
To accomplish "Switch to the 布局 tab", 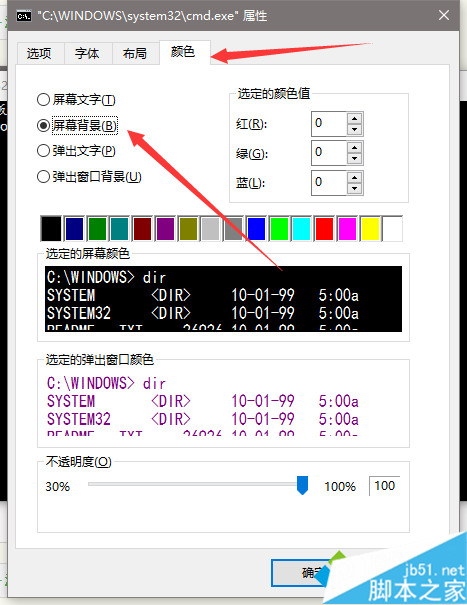I will point(135,53).
